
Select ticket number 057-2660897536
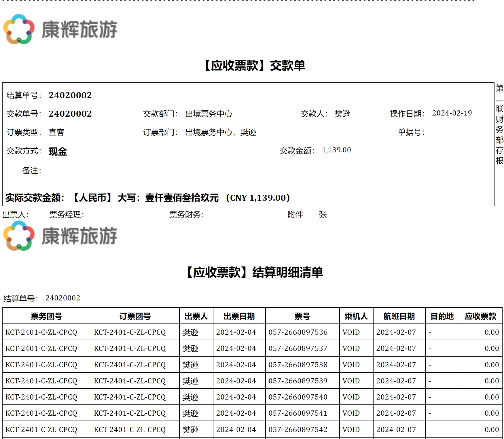tap(298, 332)
